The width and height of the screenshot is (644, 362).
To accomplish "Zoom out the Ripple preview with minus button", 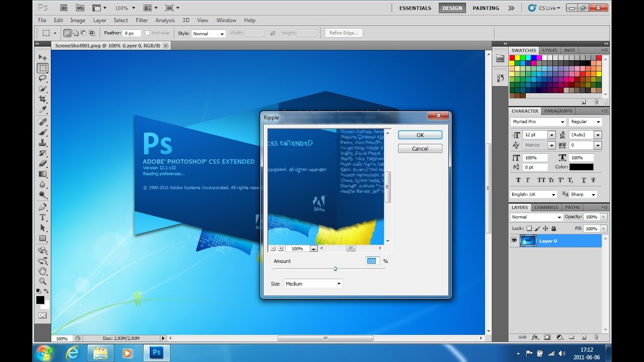I will click(x=273, y=248).
